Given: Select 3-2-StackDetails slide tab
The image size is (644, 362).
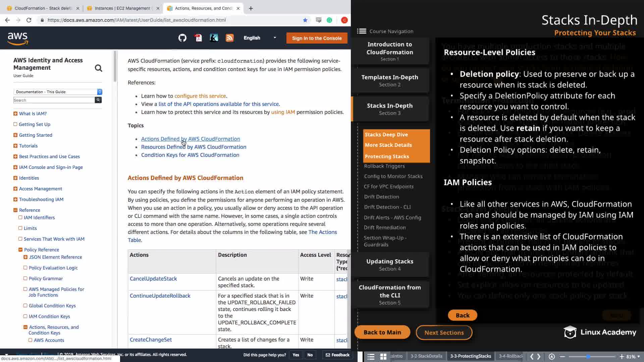Looking at the screenshot, I should 426,356.
